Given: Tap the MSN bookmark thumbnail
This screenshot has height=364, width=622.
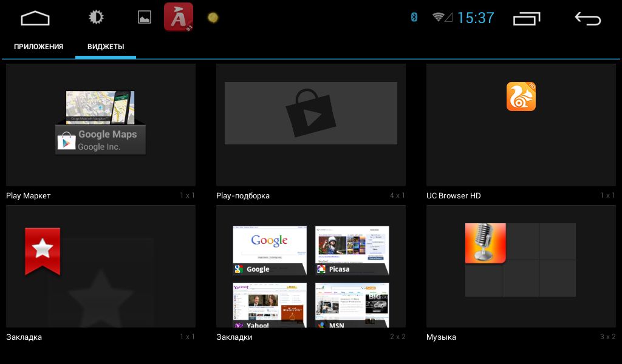Looking at the screenshot, I should click(x=352, y=305).
